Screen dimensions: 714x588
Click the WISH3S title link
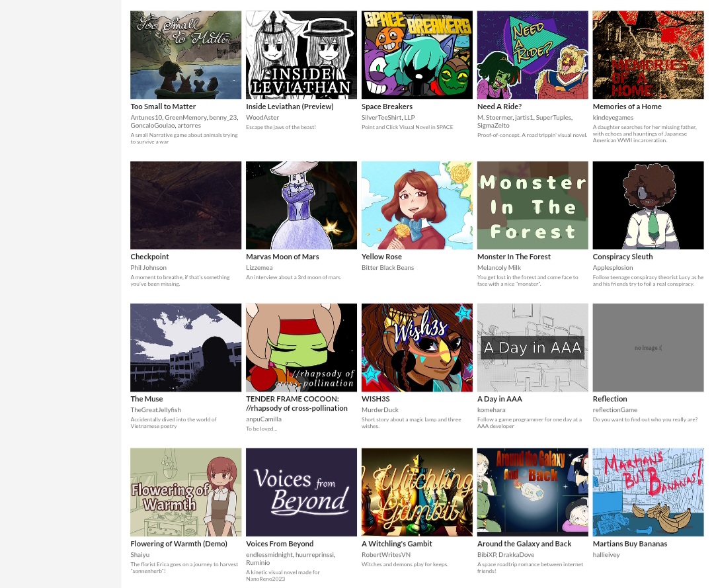tap(376, 399)
